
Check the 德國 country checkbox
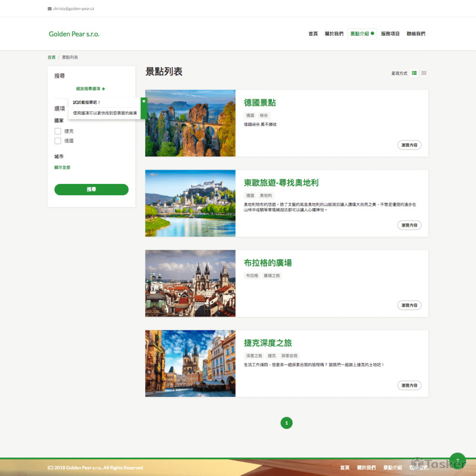pyautogui.click(x=58, y=141)
